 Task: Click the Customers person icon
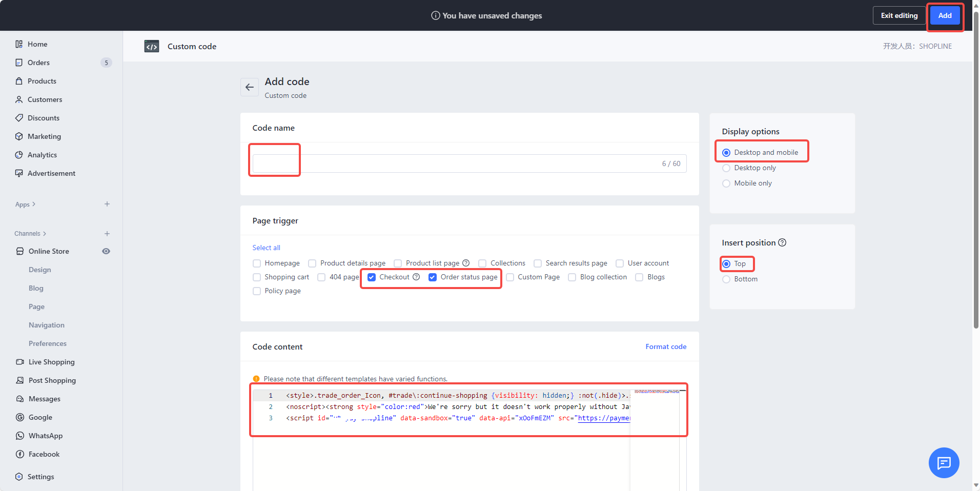[x=19, y=99]
